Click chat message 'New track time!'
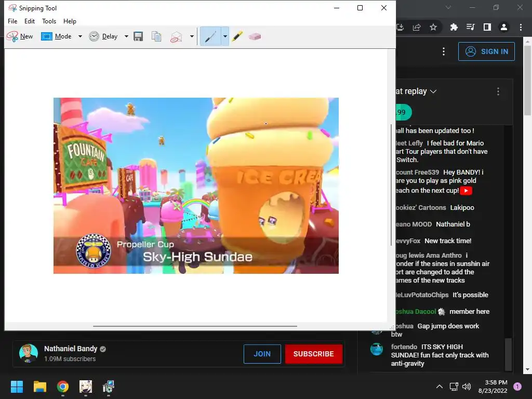Screen dimensions: 532x399 448,241
